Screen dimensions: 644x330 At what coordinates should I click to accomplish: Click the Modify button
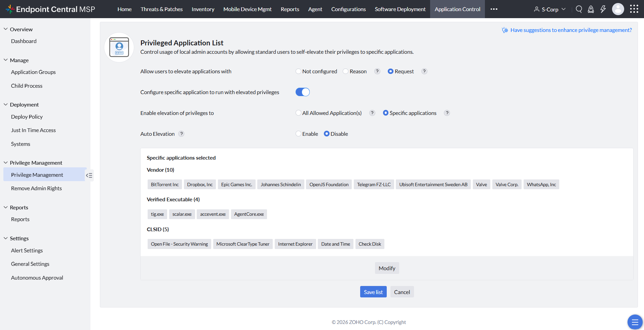(x=387, y=268)
